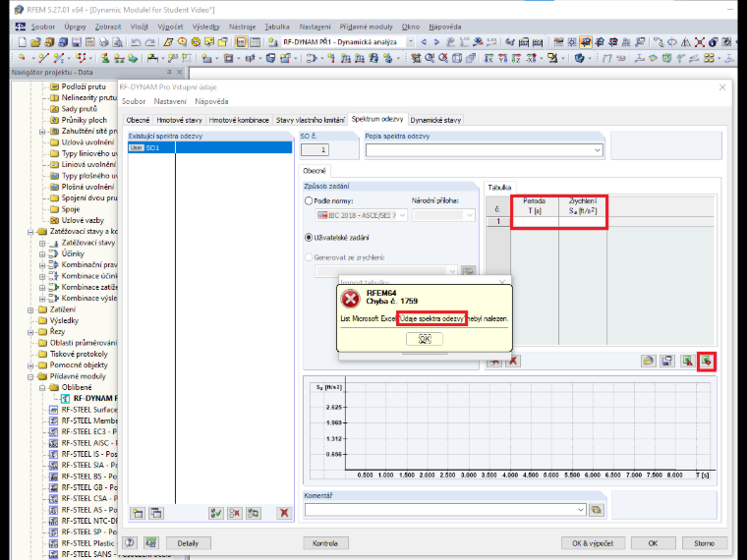Open Nastavení menu in RF-DYNAM dialog
Image resolution: width=747 pixels, height=560 pixels.
pos(170,101)
